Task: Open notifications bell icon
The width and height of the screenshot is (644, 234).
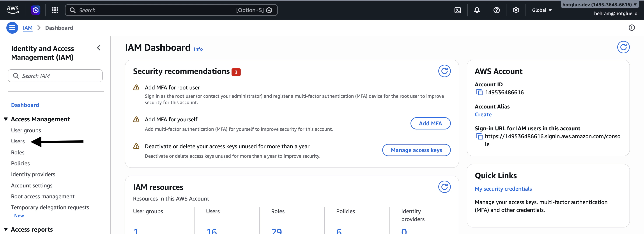Action: (x=477, y=10)
